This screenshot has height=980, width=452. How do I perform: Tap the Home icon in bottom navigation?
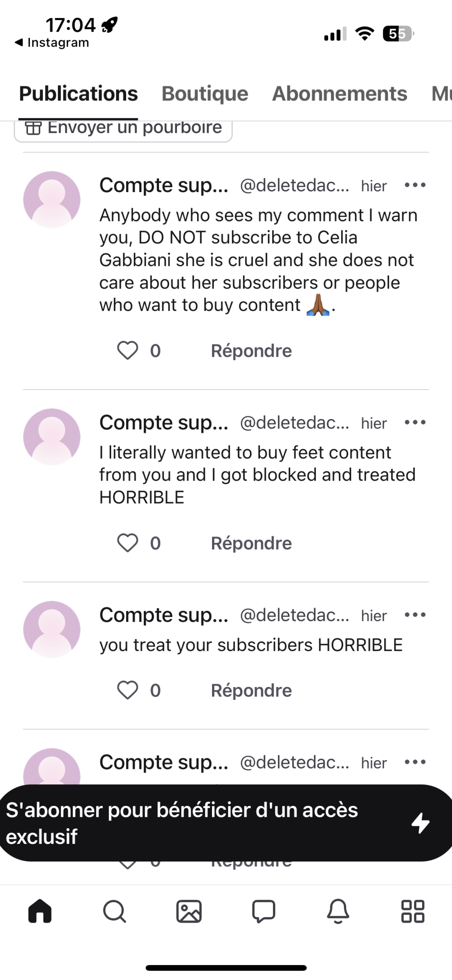(40, 911)
